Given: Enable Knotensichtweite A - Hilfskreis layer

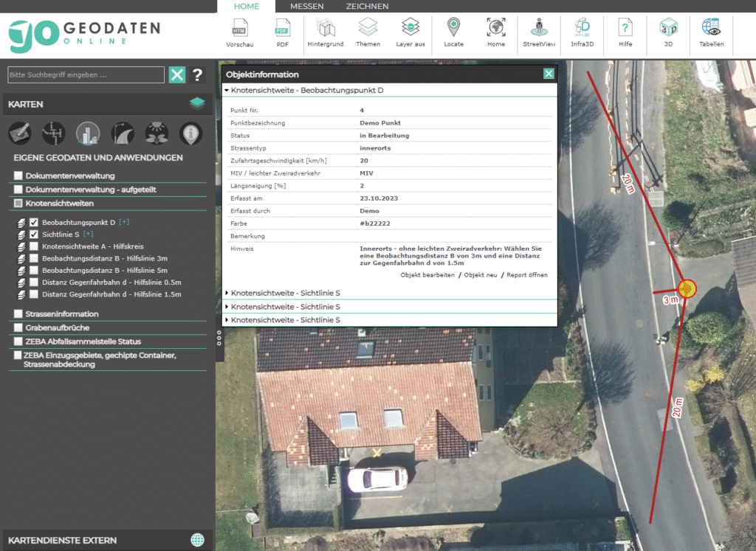Looking at the screenshot, I should (34, 246).
